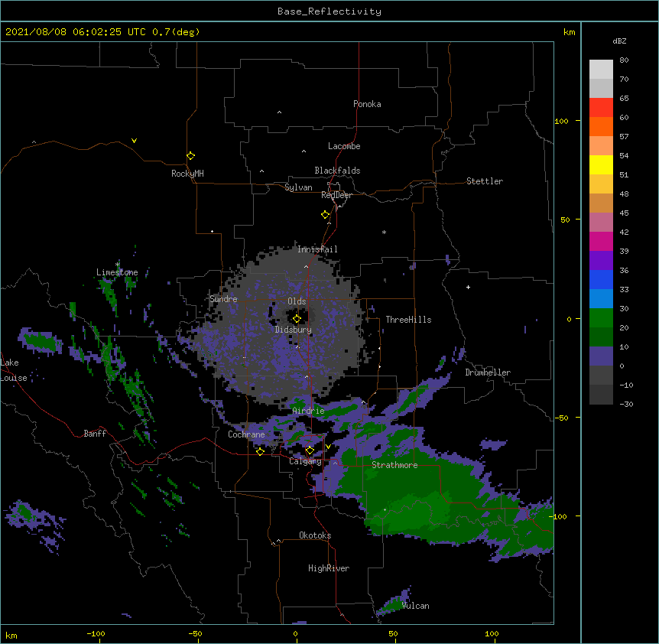Click the -30 value on the dBZ scale
The height and width of the screenshot is (644, 659).
tap(626, 405)
